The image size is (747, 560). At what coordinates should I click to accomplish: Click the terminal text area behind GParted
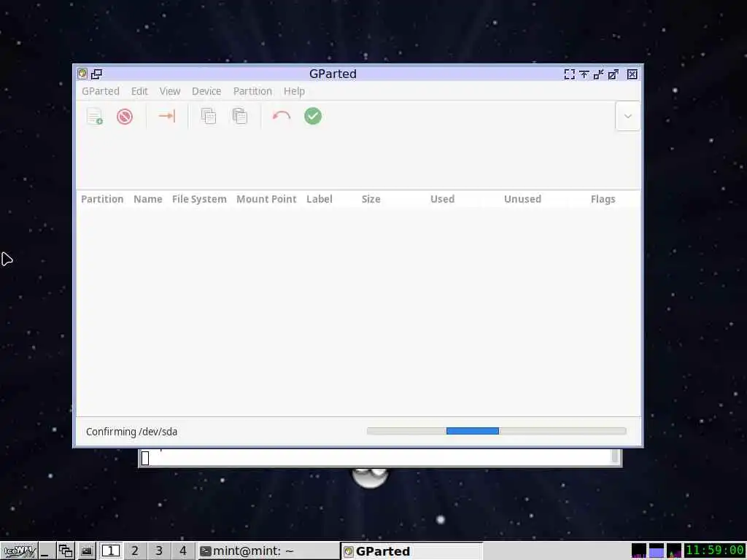(x=376, y=456)
